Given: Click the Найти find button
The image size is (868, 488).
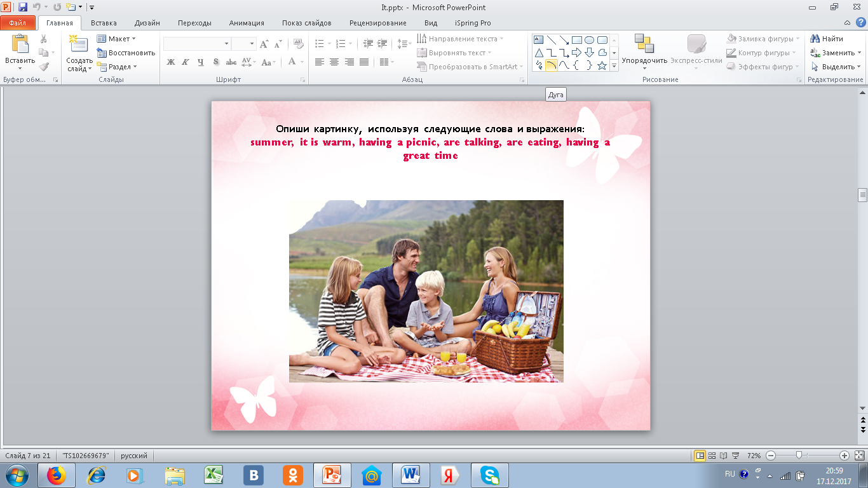Looking at the screenshot, I should pyautogui.click(x=827, y=39).
